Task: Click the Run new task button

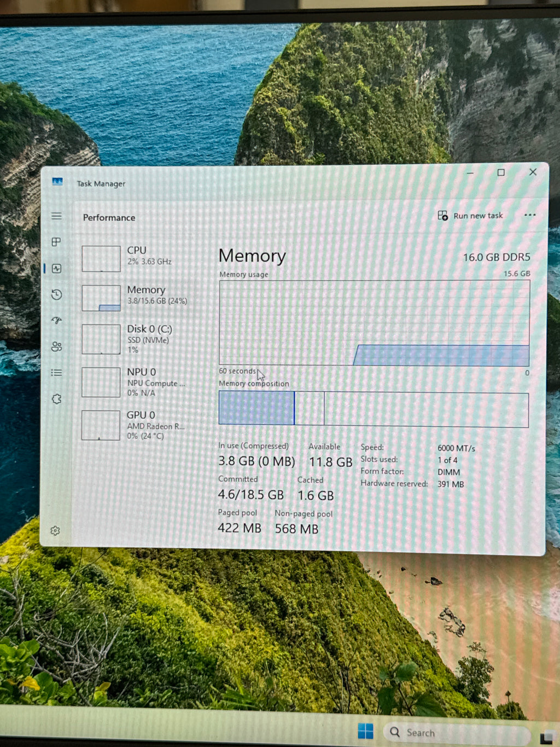Action: 470,216
